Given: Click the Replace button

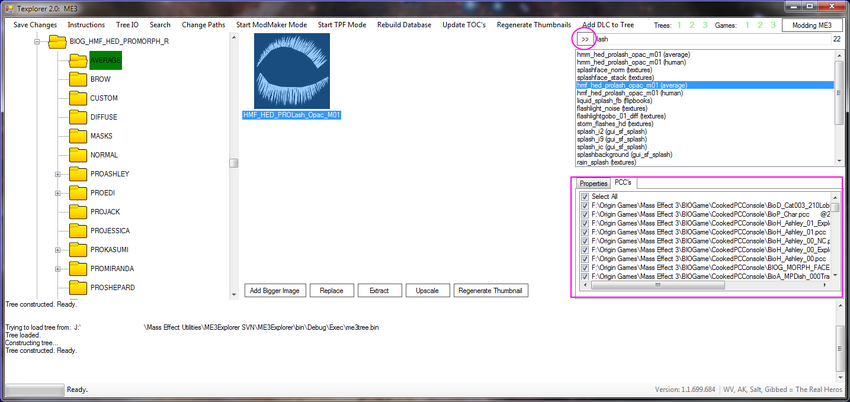Looking at the screenshot, I should [x=331, y=291].
